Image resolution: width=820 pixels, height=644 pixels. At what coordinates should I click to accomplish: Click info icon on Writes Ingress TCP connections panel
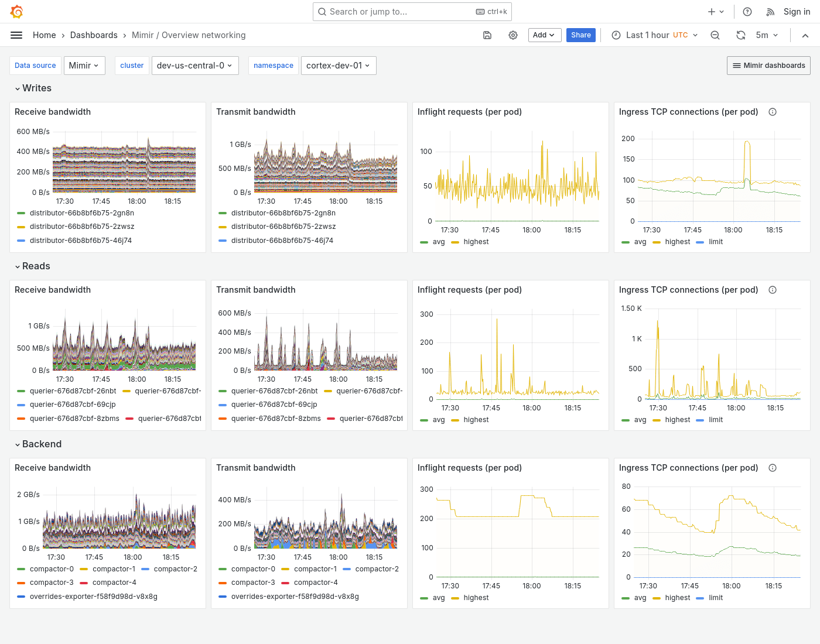pyautogui.click(x=773, y=111)
